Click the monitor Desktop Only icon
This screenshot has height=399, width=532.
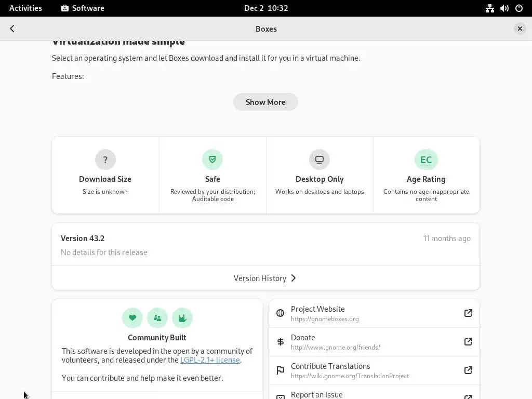(320, 159)
